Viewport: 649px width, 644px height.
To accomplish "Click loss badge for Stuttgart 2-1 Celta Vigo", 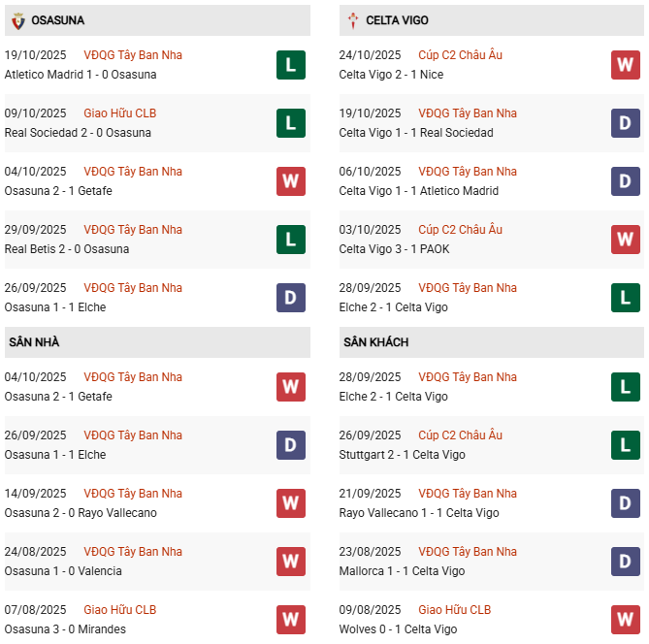I will click(x=625, y=445).
